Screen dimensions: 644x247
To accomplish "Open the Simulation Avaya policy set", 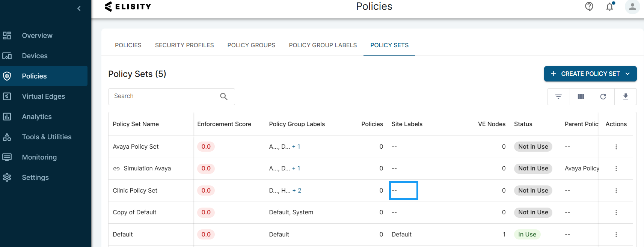I will click(x=147, y=169).
